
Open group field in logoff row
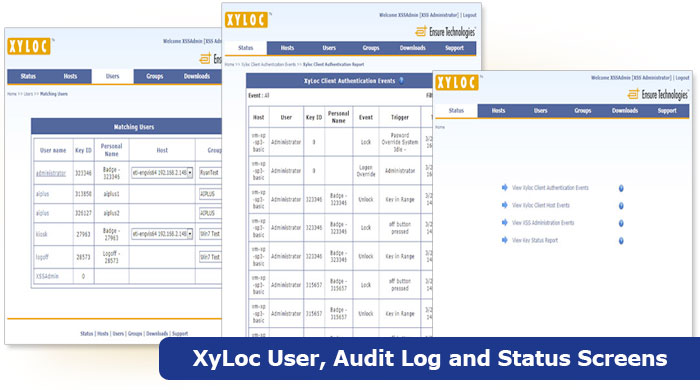pyautogui.click(x=210, y=257)
